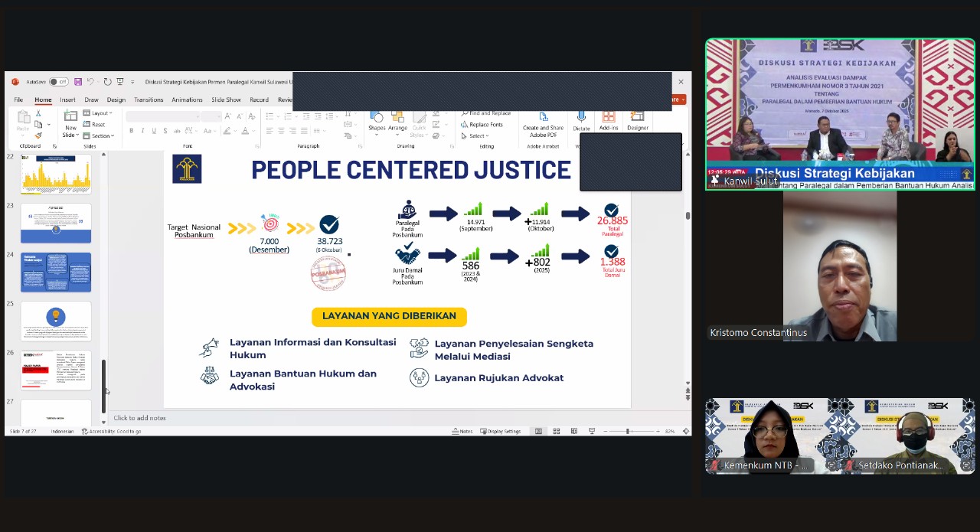Select slide 26 thumbnail

click(56, 370)
